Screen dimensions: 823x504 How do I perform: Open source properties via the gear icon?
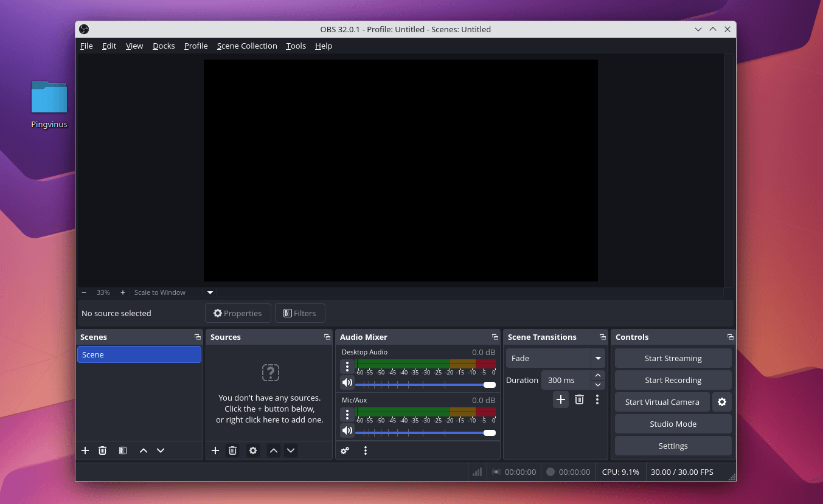253,450
